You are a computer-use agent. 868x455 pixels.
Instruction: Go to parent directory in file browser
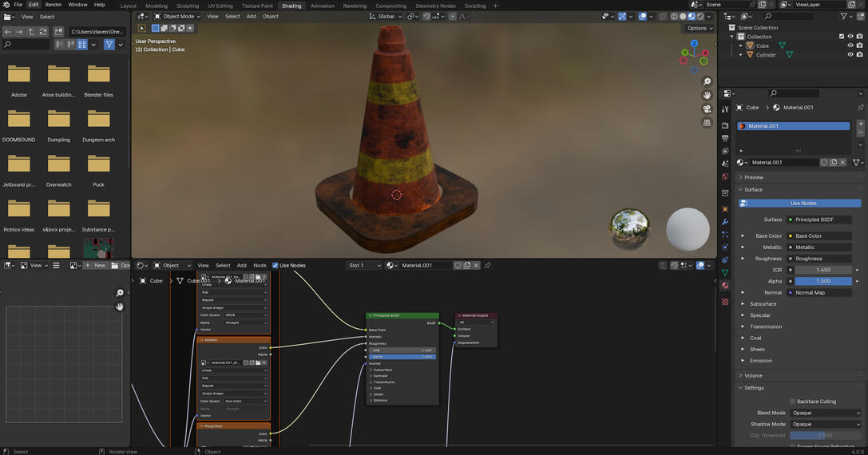(x=32, y=32)
